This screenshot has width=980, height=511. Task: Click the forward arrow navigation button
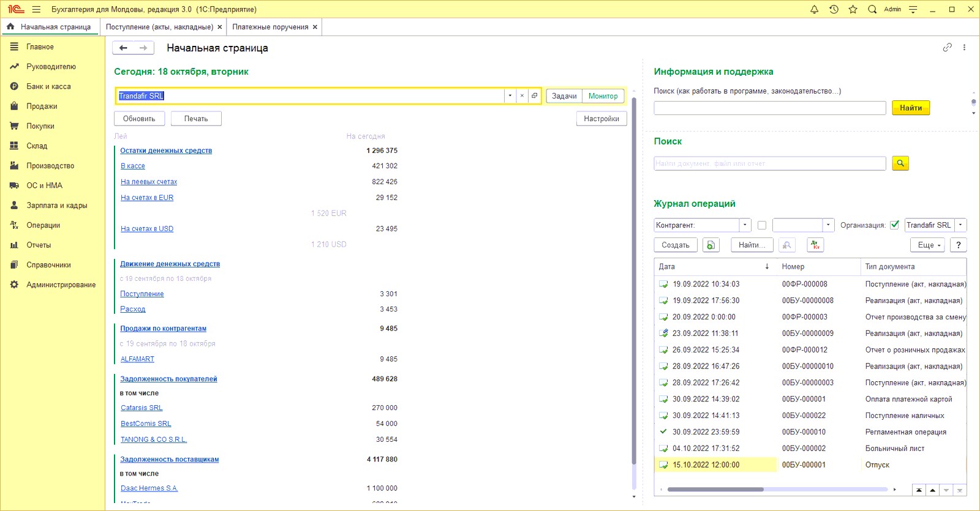tap(143, 48)
